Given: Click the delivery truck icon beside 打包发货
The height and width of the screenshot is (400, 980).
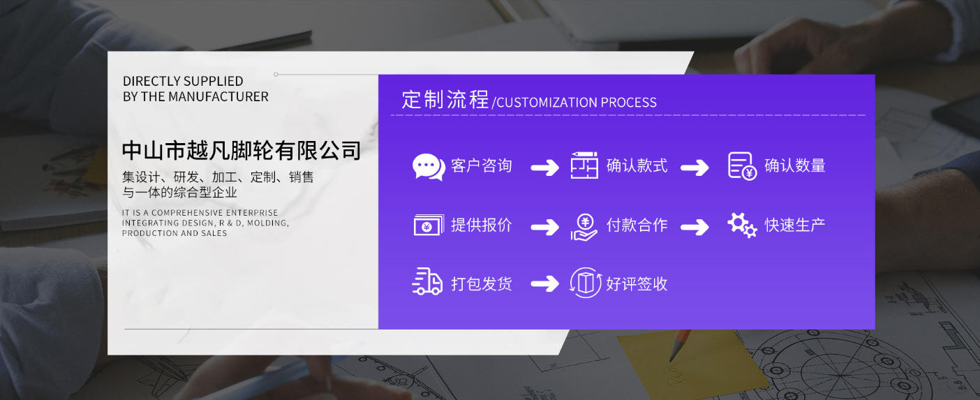Looking at the screenshot, I should point(427,281).
